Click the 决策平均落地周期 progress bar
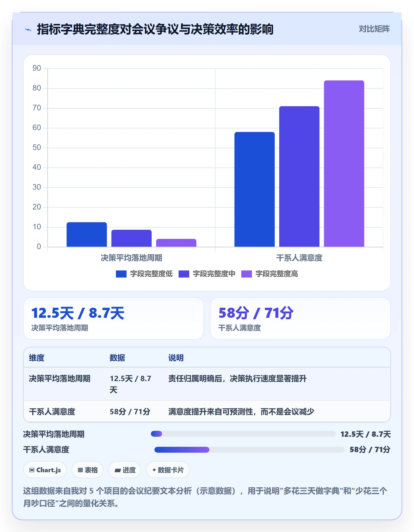 pos(243,434)
